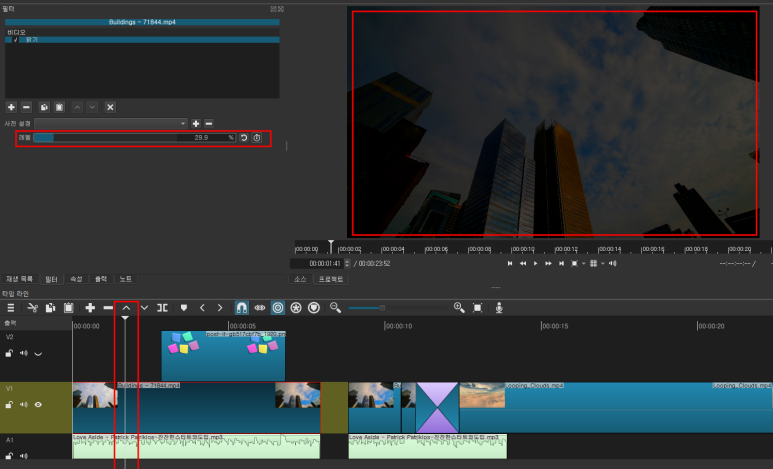Viewport: 773px width, 469px height.
Task: Go to previous marker with the left arrow
Action: tap(202, 308)
